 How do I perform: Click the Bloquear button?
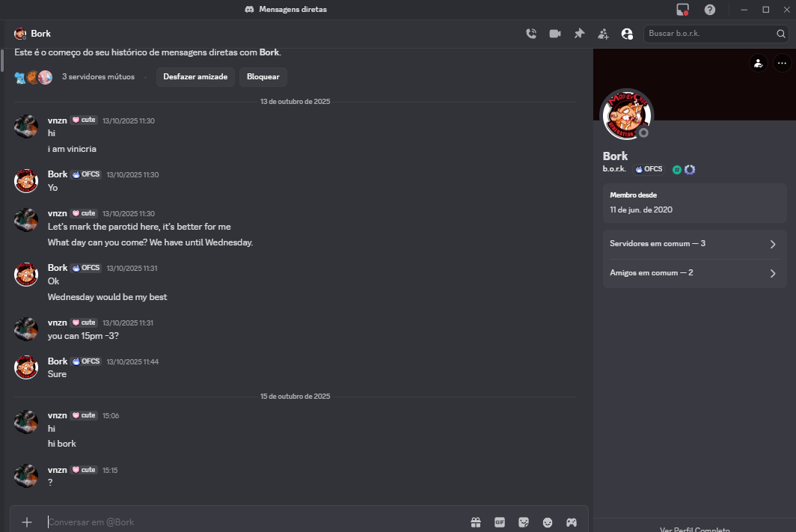263,76
